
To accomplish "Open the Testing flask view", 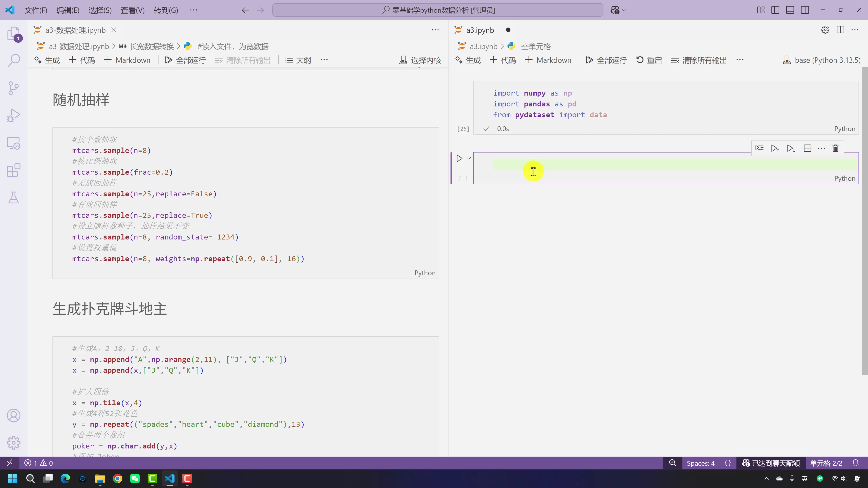I will point(14,197).
